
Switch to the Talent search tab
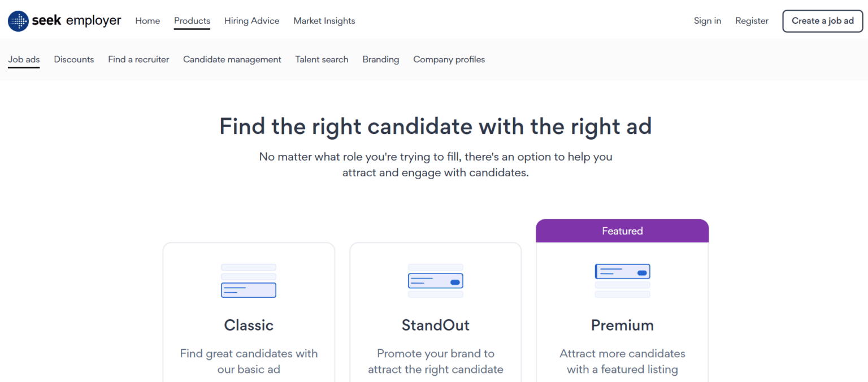pos(322,59)
